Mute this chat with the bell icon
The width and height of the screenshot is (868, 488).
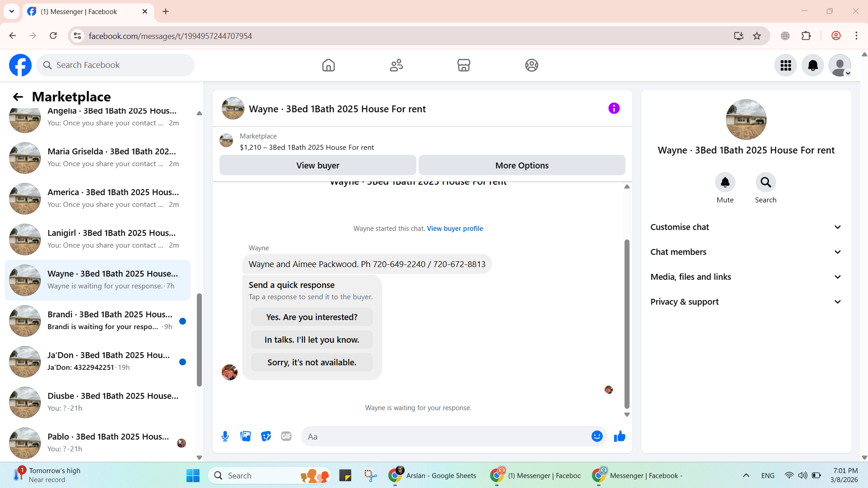pos(725,182)
